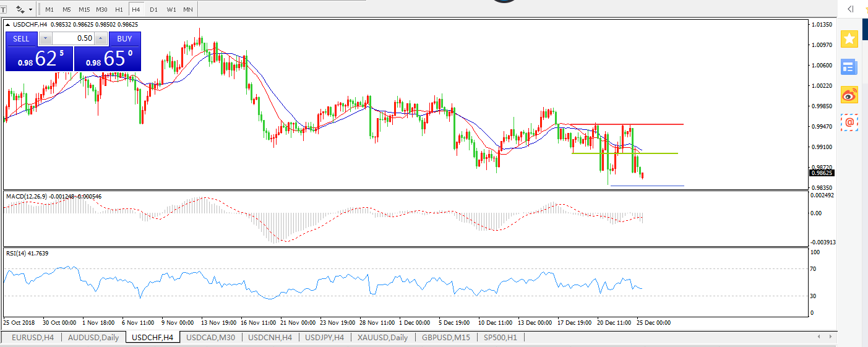Click the arrows objects tool icon
The image size is (868, 347).
[x=20, y=9]
